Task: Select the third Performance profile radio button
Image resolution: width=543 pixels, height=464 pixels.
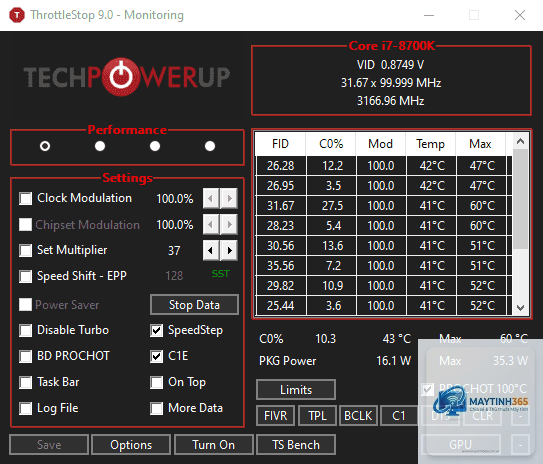Action: pos(155,146)
